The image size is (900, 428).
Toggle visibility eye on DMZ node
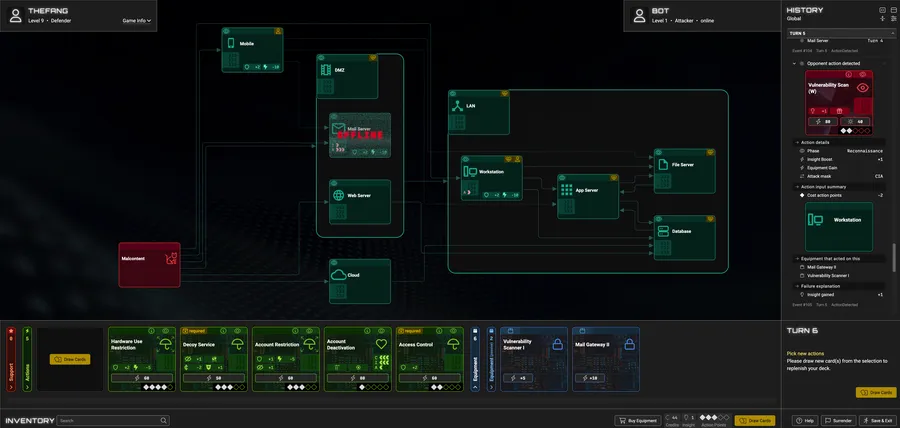coord(321,58)
